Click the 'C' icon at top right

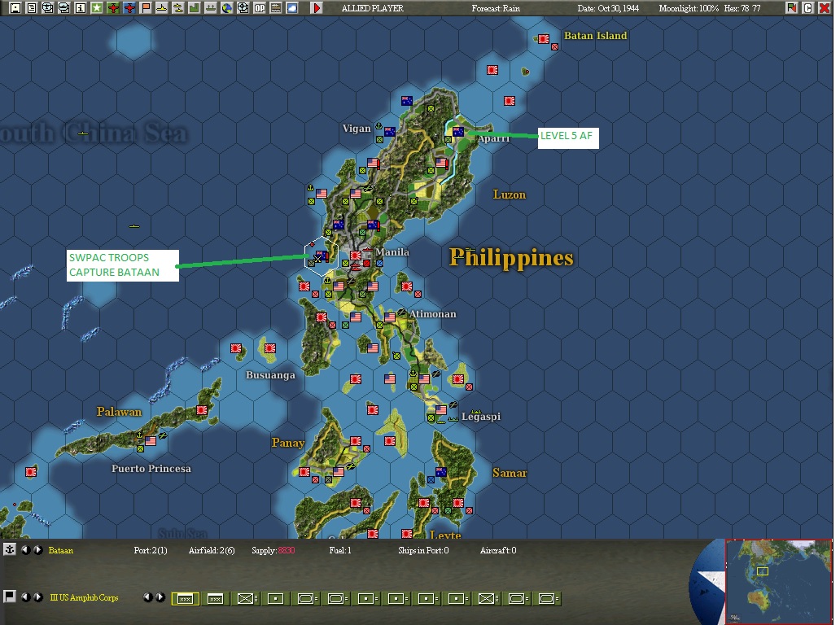pos(808,8)
